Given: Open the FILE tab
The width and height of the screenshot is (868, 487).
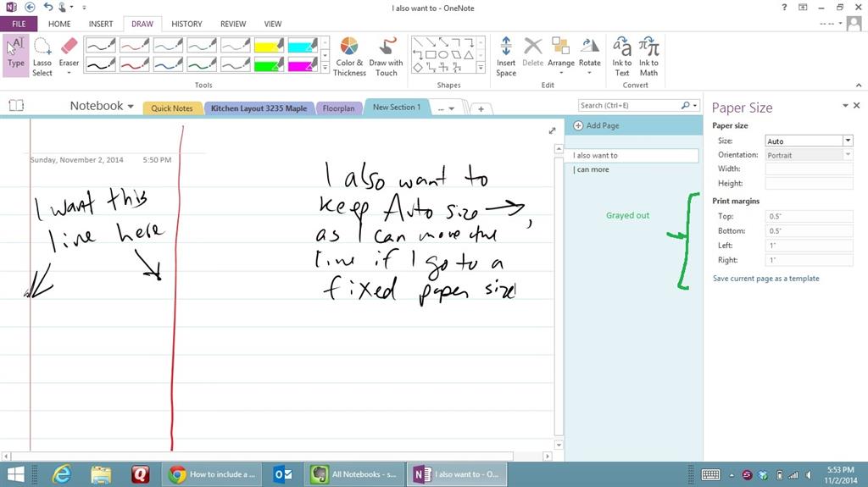Looking at the screenshot, I should (x=19, y=24).
